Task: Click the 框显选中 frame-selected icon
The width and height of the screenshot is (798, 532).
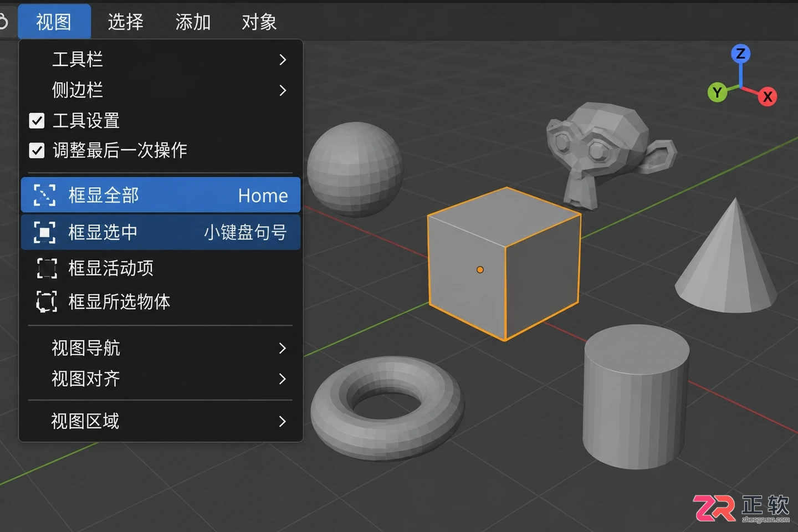Action: [x=44, y=232]
